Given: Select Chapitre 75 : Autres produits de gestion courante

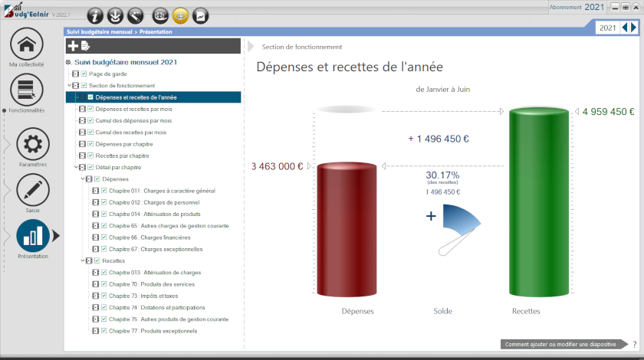Looking at the screenshot, I should point(169,319).
